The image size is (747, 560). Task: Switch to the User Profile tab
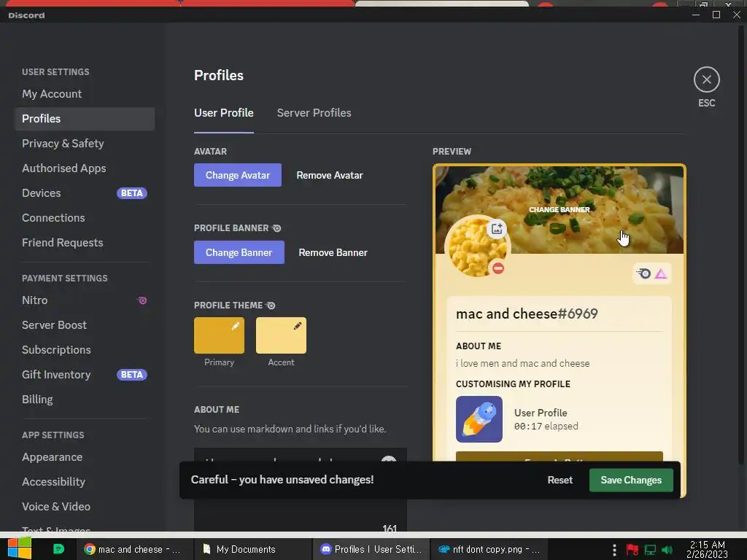223,113
